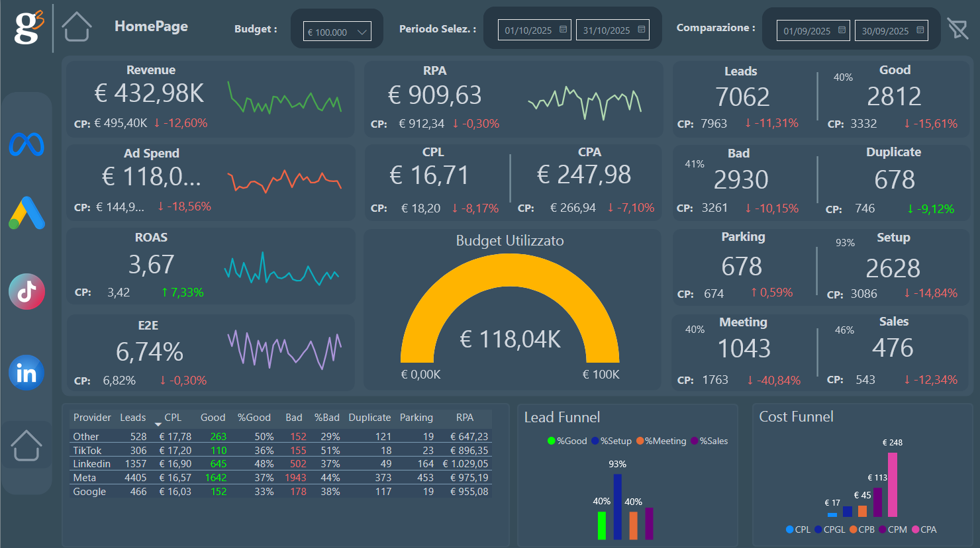Open the calendar for the 31/10/2025 end date
The image size is (980, 548).
coord(640,29)
